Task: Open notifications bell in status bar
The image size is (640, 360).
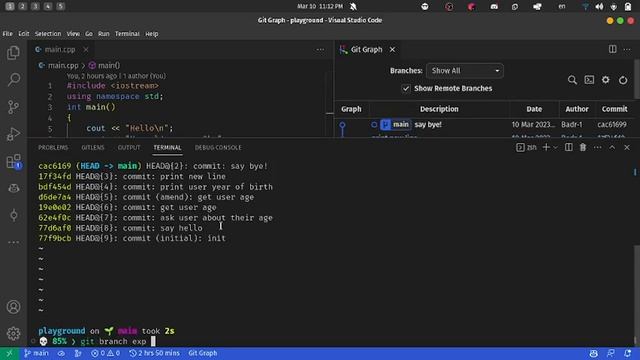Action: (x=628, y=353)
